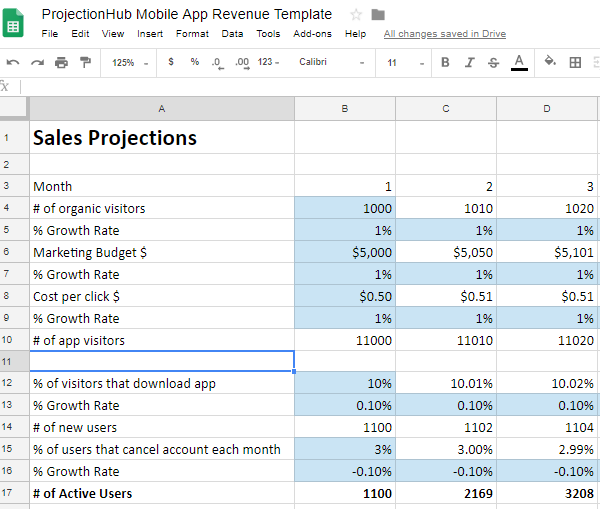Open the 125% zoom dropdown
This screenshot has height=509, width=600.
click(x=129, y=63)
